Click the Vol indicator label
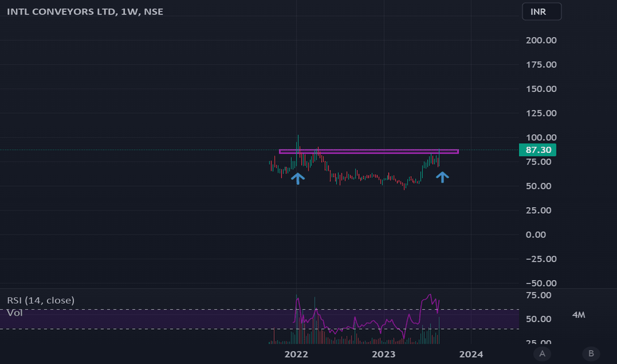 pos(15,313)
